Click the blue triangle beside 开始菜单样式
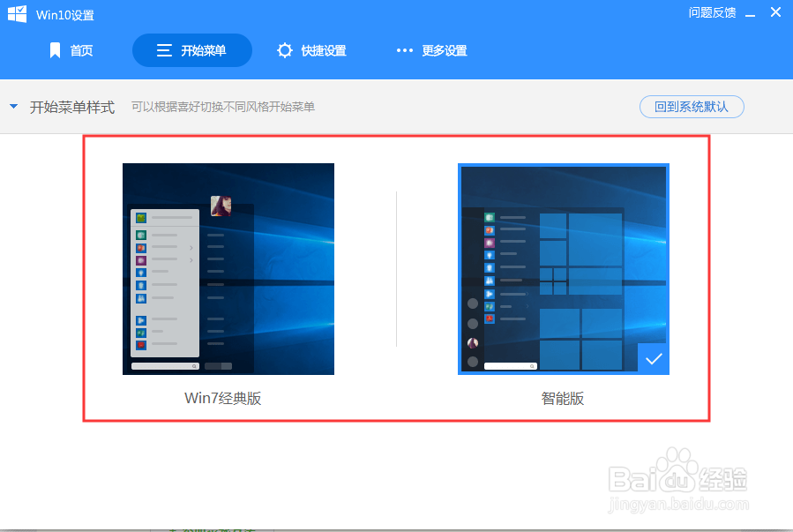Viewport: 793px width, 532px height. [13, 106]
